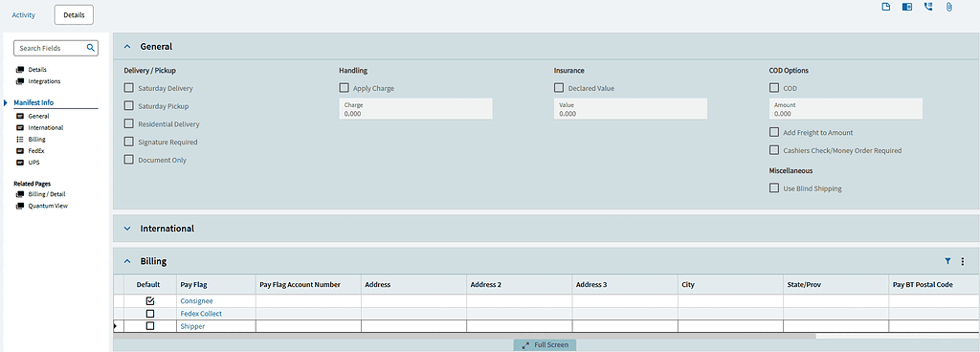Click the Manifest Info heading
This screenshot has width=980, height=352.
pos(33,102)
